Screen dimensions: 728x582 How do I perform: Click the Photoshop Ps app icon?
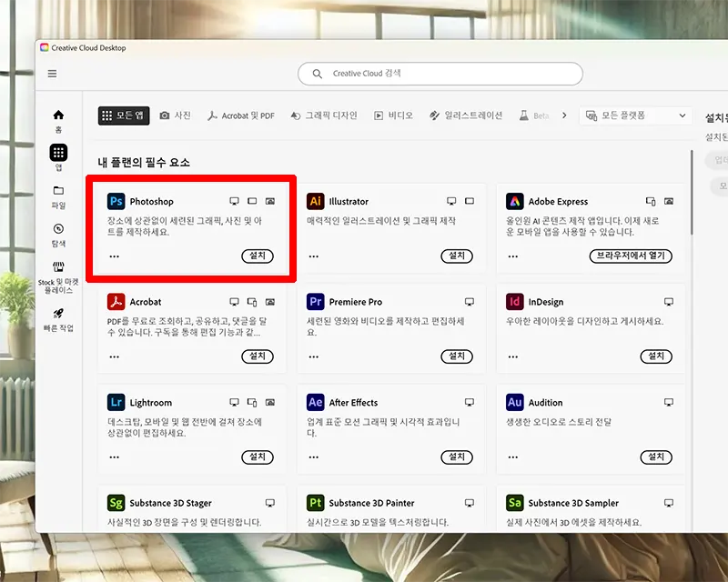point(116,201)
